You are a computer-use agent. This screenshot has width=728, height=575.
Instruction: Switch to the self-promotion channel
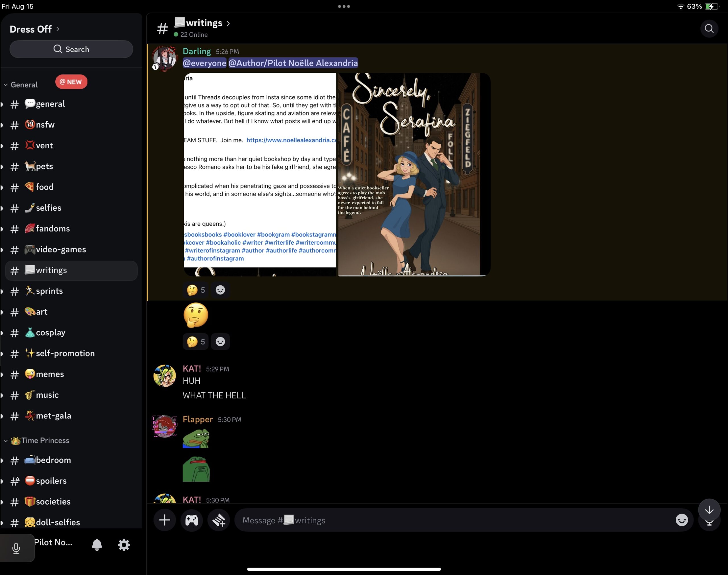pos(65,353)
